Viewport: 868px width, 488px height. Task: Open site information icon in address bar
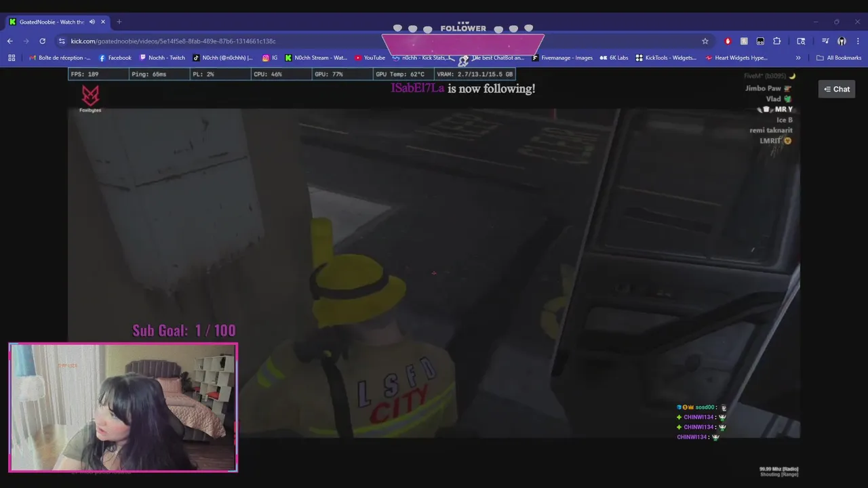[62, 41]
